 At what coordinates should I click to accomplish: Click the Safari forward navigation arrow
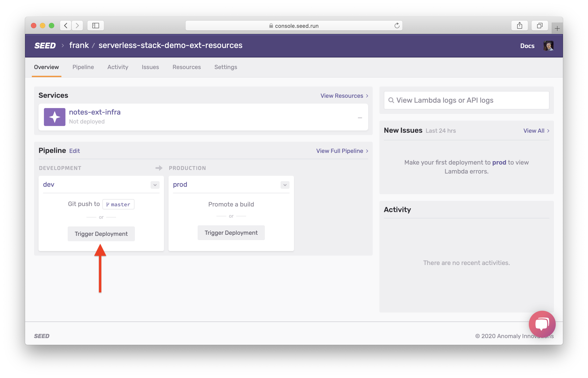[x=77, y=26]
